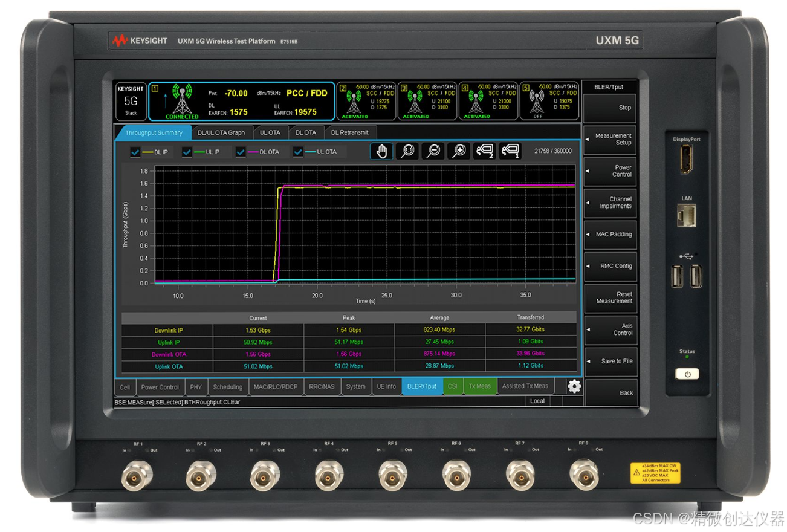Image resolution: width=787 pixels, height=532 pixels.
Task: Open the PHY tab
Action: (x=196, y=387)
